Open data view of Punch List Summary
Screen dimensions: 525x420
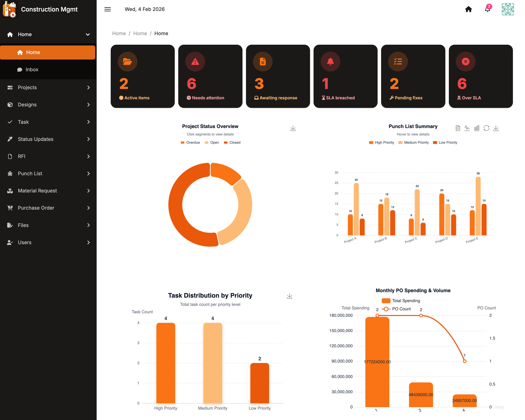coord(458,128)
